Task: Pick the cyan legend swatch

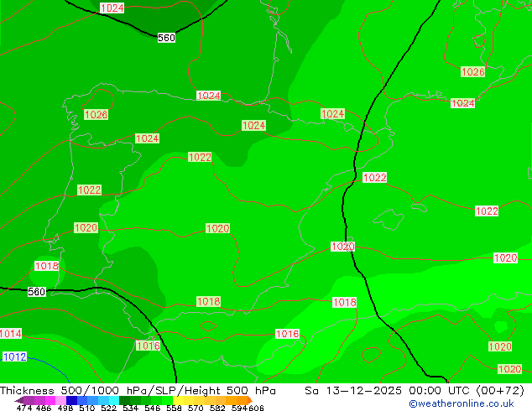Action: click(114, 400)
